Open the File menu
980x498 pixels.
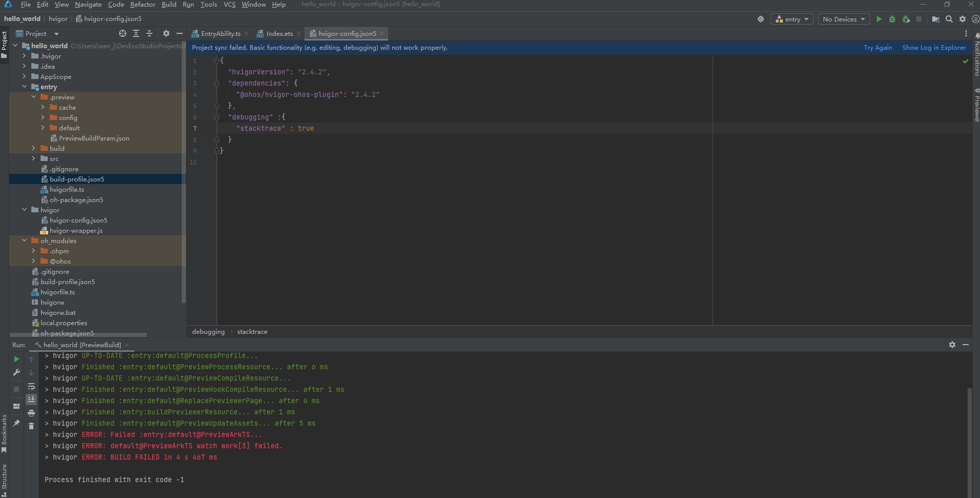click(x=26, y=4)
